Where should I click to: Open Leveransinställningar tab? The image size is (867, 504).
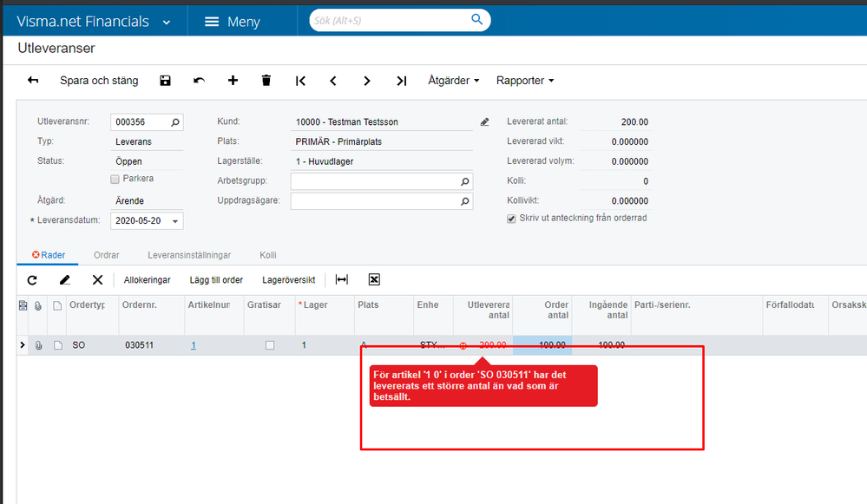pyautogui.click(x=189, y=255)
